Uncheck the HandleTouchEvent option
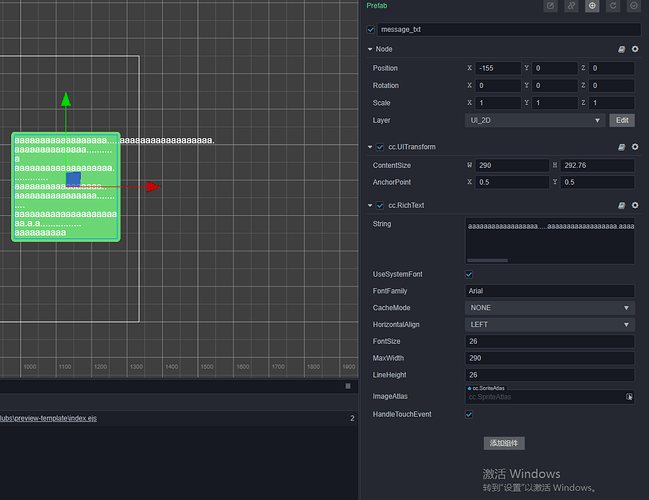Screen dimensions: 649x500 (x=469, y=414)
